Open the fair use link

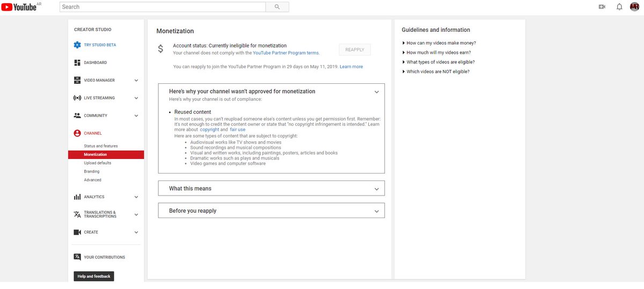click(x=238, y=129)
